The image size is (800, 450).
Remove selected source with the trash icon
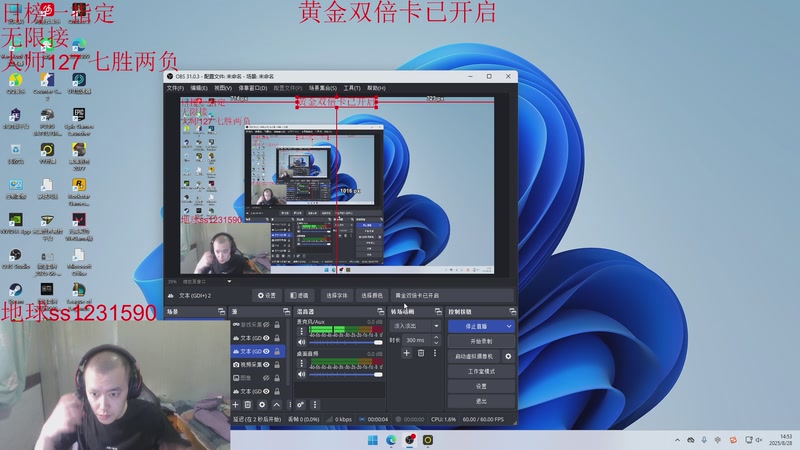click(x=247, y=405)
